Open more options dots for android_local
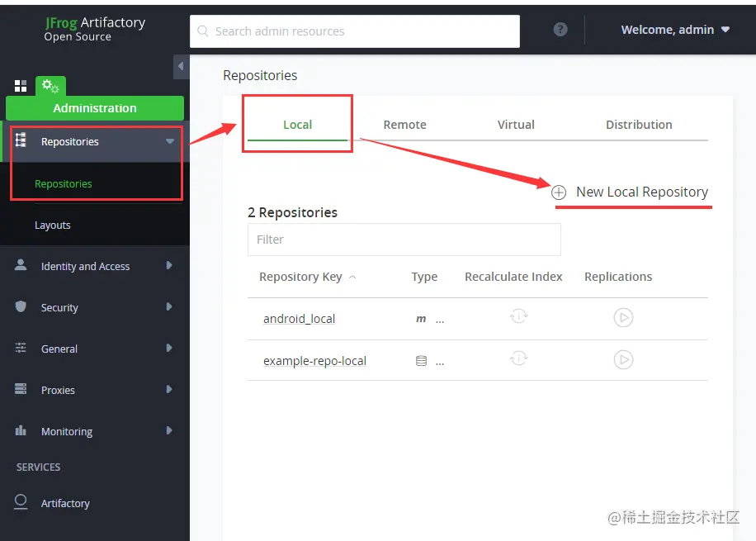 pyautogui.click(x=440, y=320)
